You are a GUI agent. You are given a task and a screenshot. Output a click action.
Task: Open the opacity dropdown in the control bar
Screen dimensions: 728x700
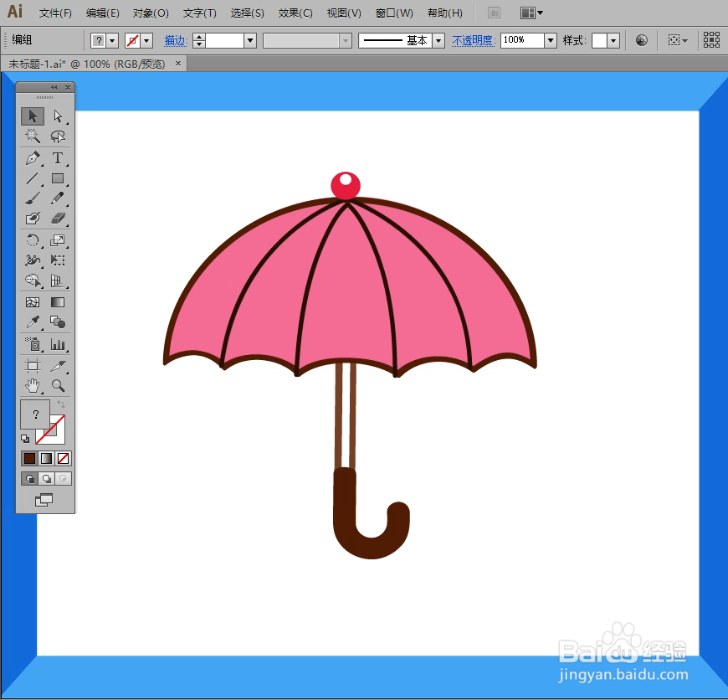(550, 39)
